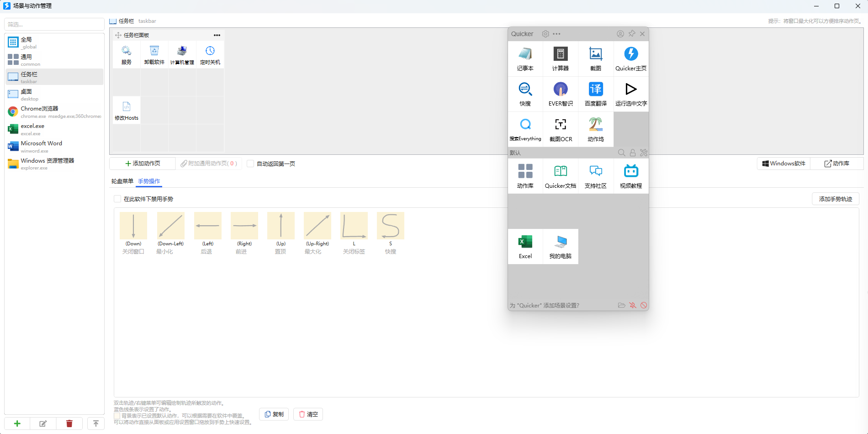Launch the 计算器 action
Image resolution: width=868 pixels, height=434 pixels.
560,58
